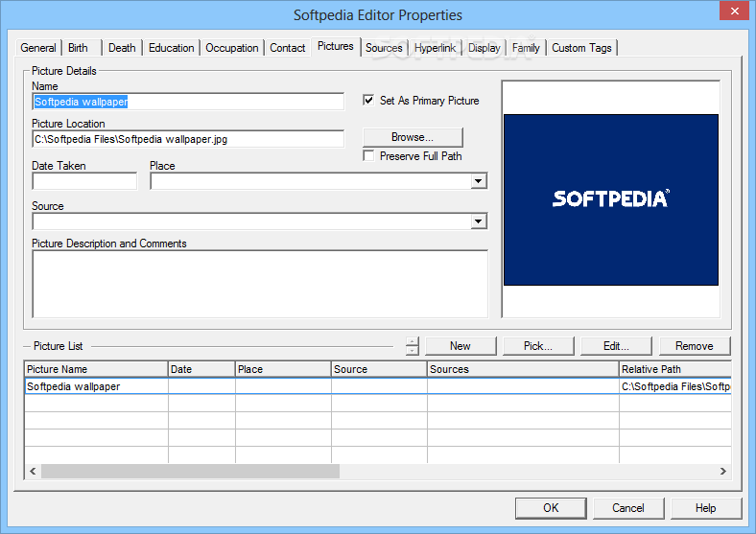
Task: Click the scroll left arrow of picture list
Action: (33, 472)
